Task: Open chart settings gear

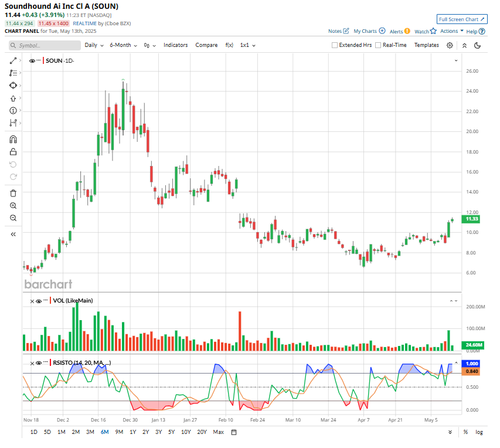Action: point(450,45)
